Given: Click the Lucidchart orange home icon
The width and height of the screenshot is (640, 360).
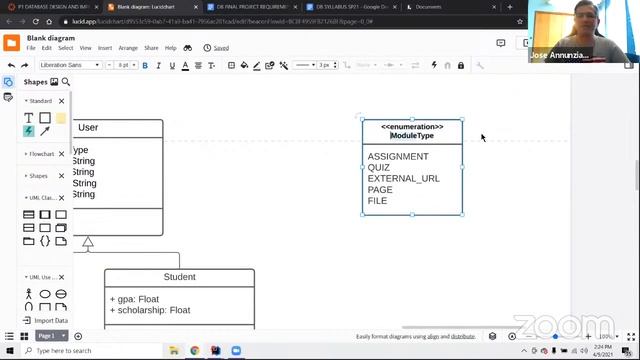Looking at the screenshot, I should pos(11,43).
